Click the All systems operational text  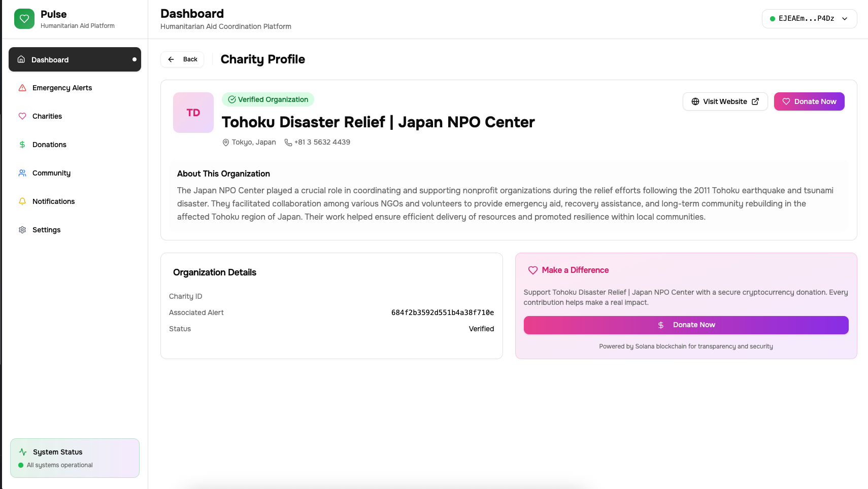point(60,465)
